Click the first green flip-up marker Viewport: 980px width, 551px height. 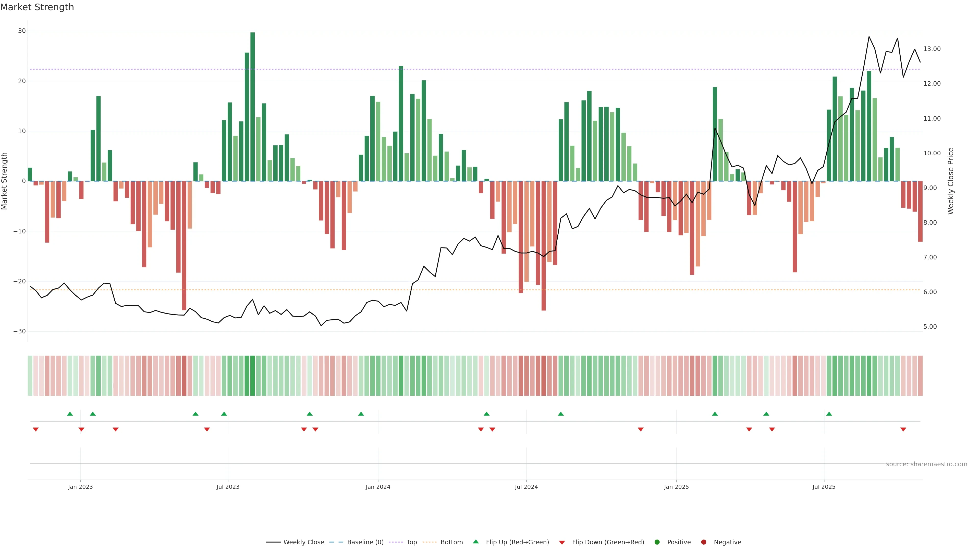tap(70, 414)
